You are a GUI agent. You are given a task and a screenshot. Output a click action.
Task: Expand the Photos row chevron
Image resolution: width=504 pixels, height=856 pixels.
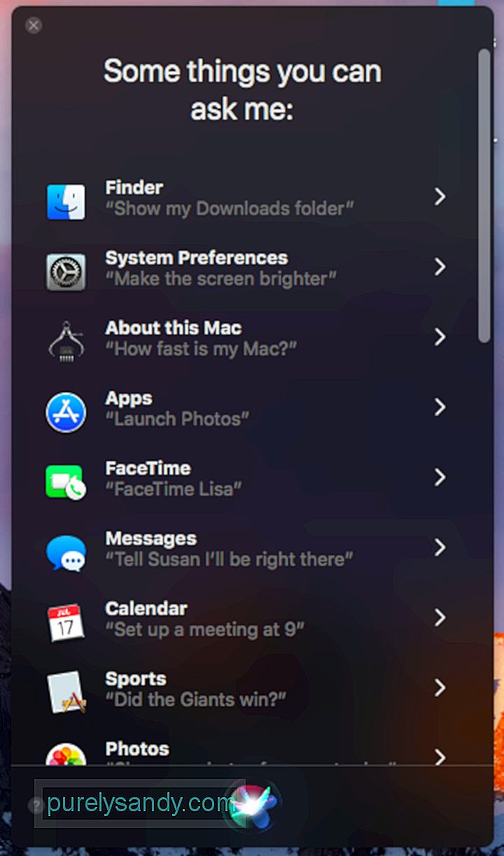point(440,757)
